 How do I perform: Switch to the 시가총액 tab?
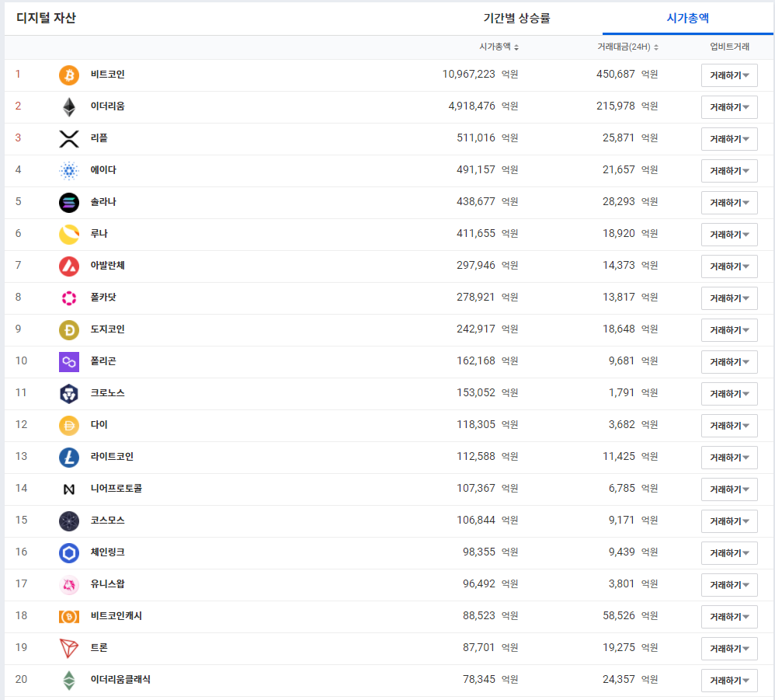687,19
